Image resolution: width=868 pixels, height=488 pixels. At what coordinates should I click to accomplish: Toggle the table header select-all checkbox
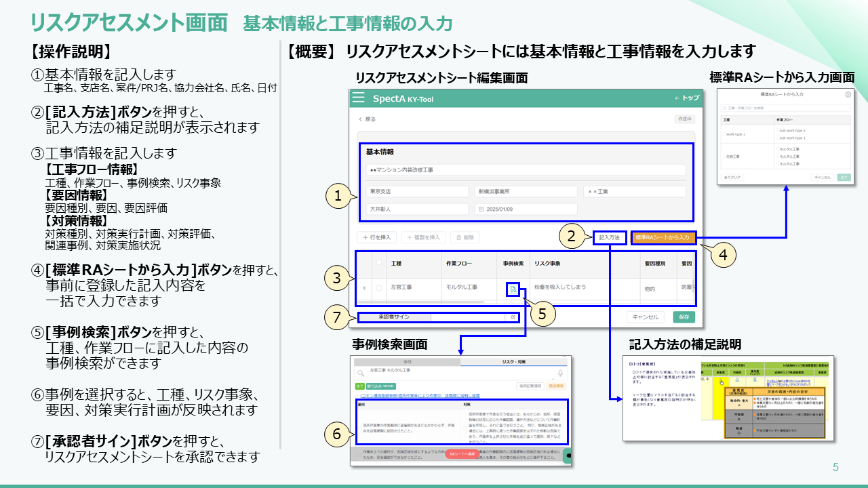coord(379,263)
